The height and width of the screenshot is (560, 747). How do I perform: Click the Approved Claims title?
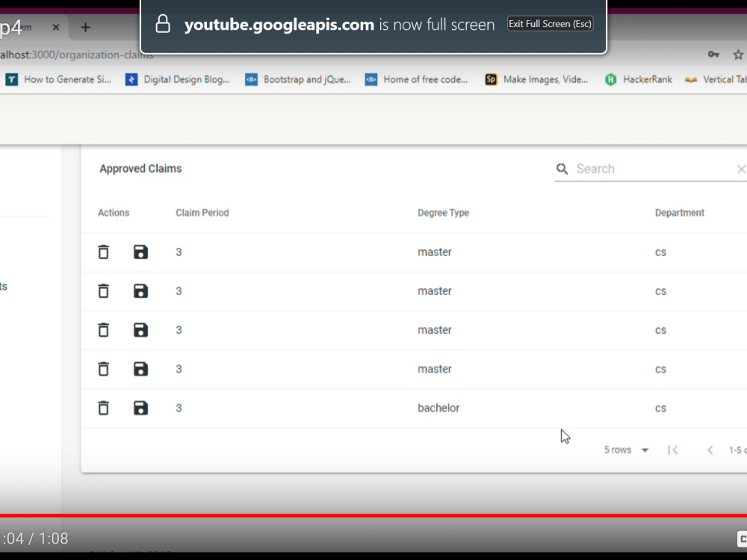tap(140, 169)
